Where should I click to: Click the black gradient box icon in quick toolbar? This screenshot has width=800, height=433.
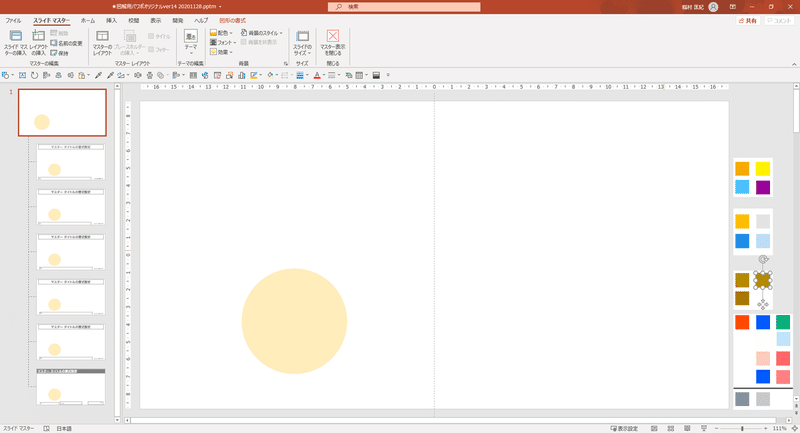coord(376,75)
